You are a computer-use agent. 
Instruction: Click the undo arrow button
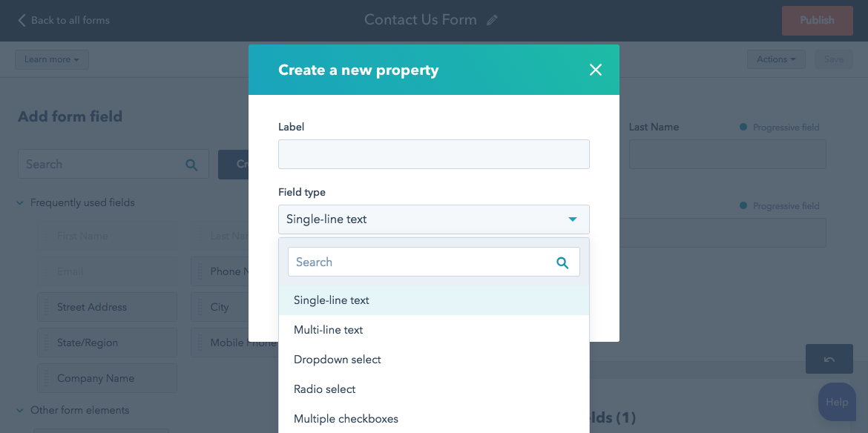click(829, 359)
